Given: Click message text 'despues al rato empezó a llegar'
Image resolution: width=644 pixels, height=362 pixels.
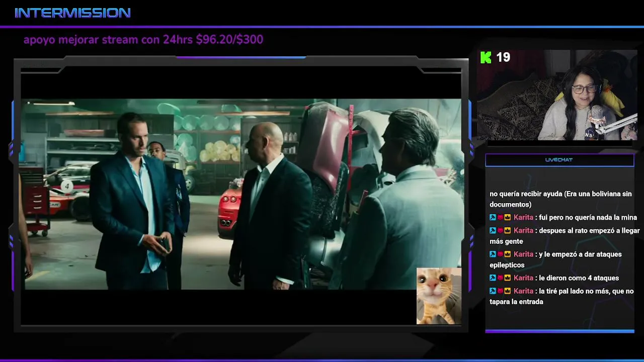Looking at the screenshot, I should tap(589, 231).
